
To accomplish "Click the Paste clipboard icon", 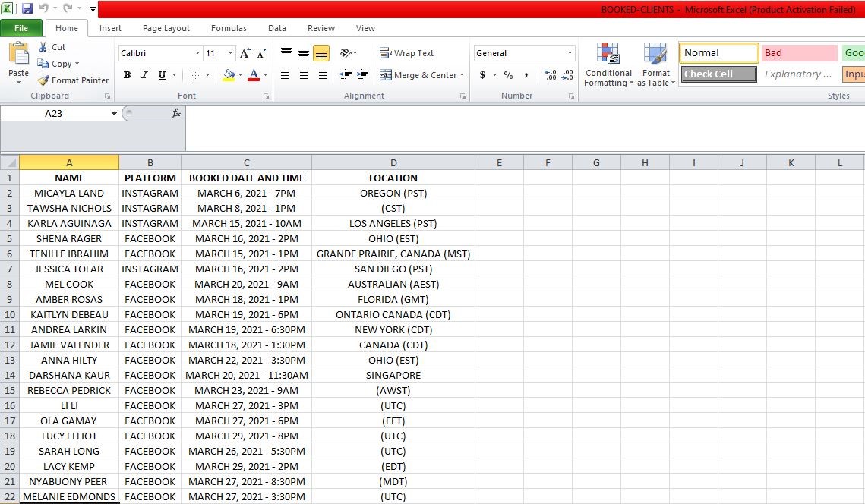I will (19, 53).
